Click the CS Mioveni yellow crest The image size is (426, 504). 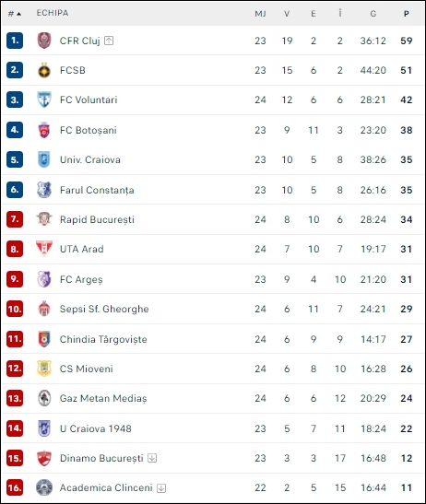44,369
